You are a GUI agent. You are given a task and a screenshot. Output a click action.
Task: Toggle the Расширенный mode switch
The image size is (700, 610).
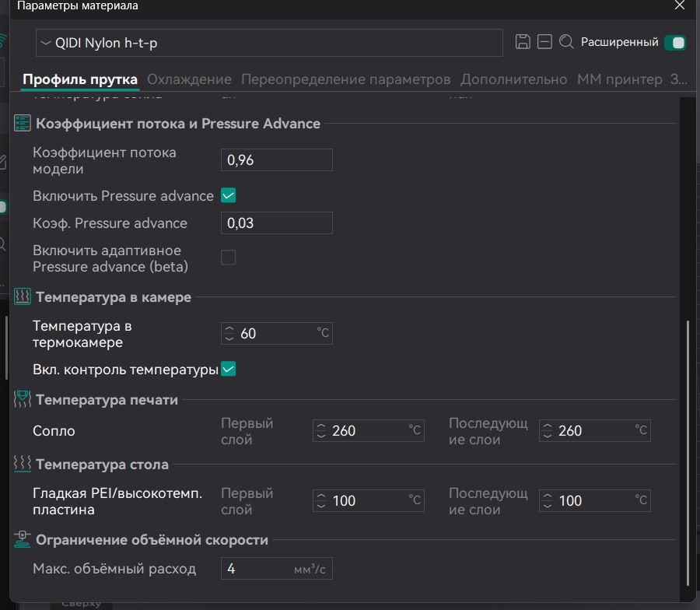pos(674,43)
